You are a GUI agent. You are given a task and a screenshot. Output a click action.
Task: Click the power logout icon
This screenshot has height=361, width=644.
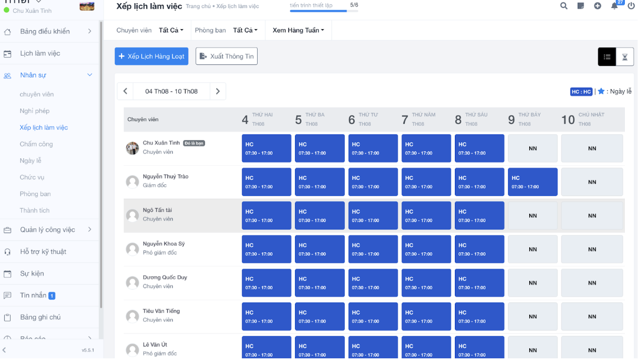[631, 6]
